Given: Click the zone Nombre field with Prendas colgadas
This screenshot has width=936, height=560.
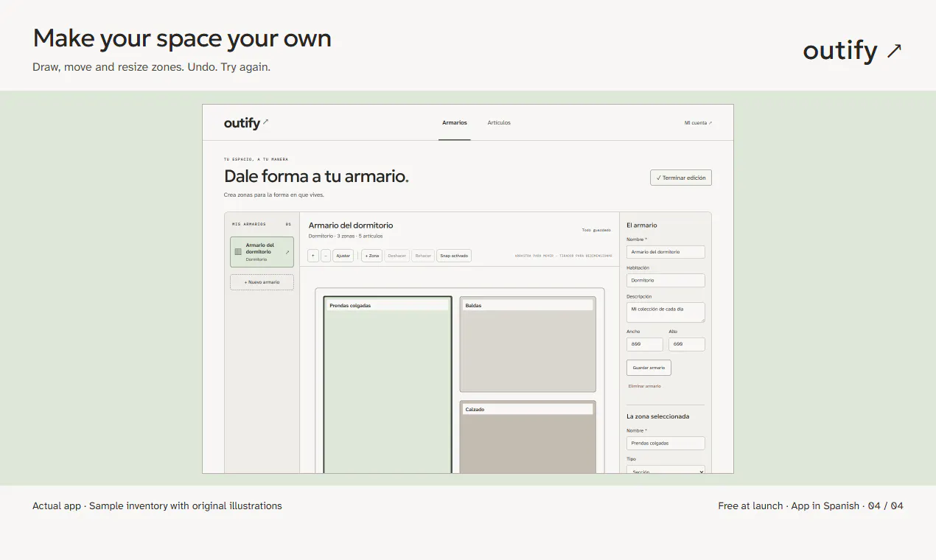Looking at the screenshot, I should coord(666,444).
